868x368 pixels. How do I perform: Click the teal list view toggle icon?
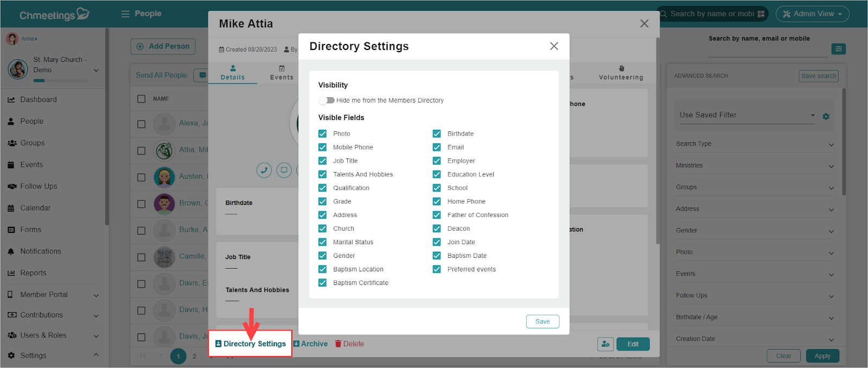pyautogui.click(x=838, y=49)
